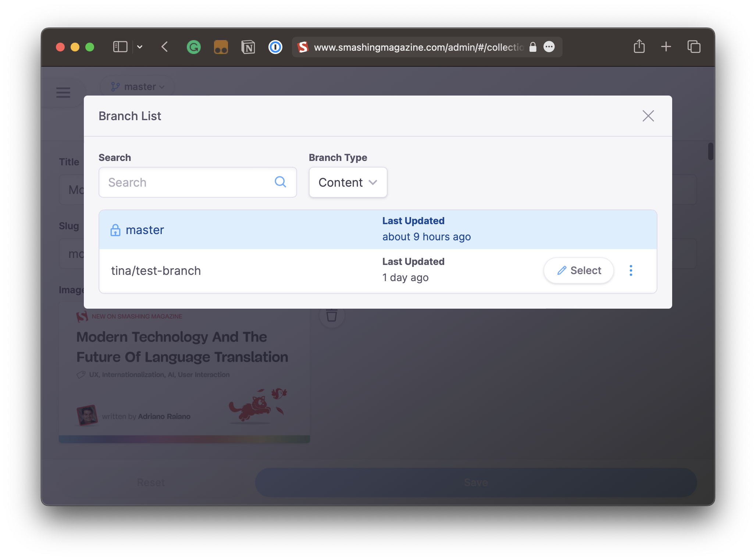
Task: Close the Branch List dialog
Action: click(x=648, y=116)
